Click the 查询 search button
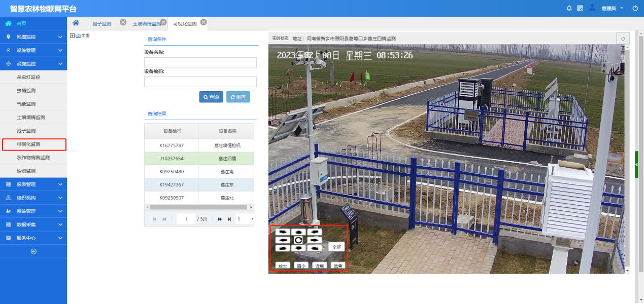The width and height of the screenshot is (644, 304). pos(211,97)
